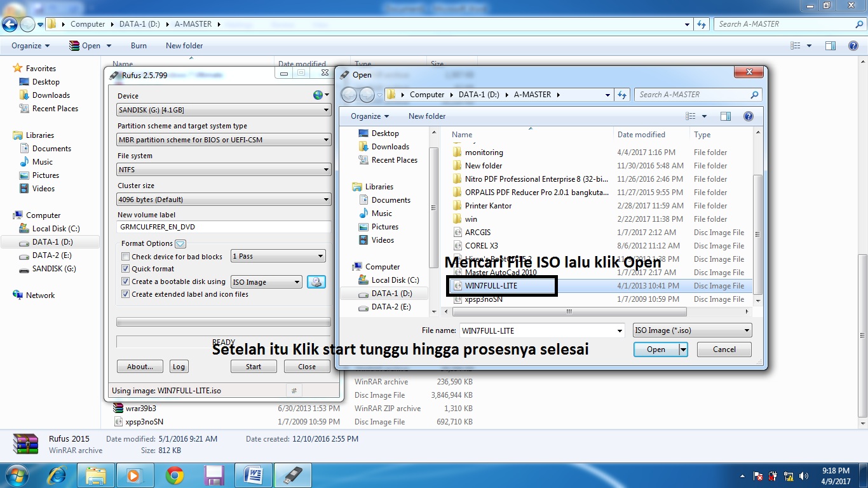Open the Cluster size dropdown
This screenshot has height=488, width=868.
coord(224,200)
